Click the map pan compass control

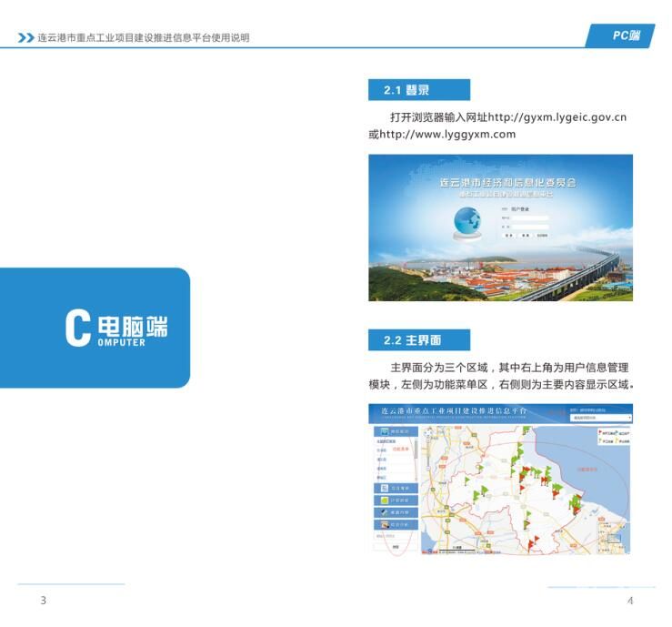tap(428, 433)
